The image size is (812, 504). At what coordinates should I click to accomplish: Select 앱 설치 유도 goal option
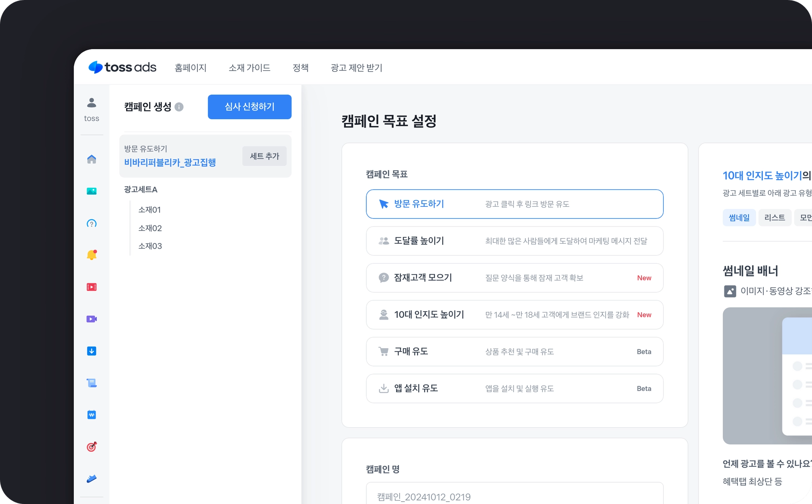coord(514,388)
